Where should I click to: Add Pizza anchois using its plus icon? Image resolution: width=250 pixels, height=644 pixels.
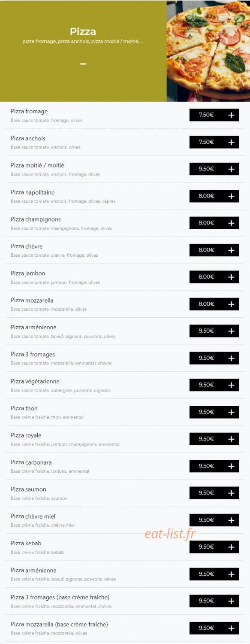231,142
